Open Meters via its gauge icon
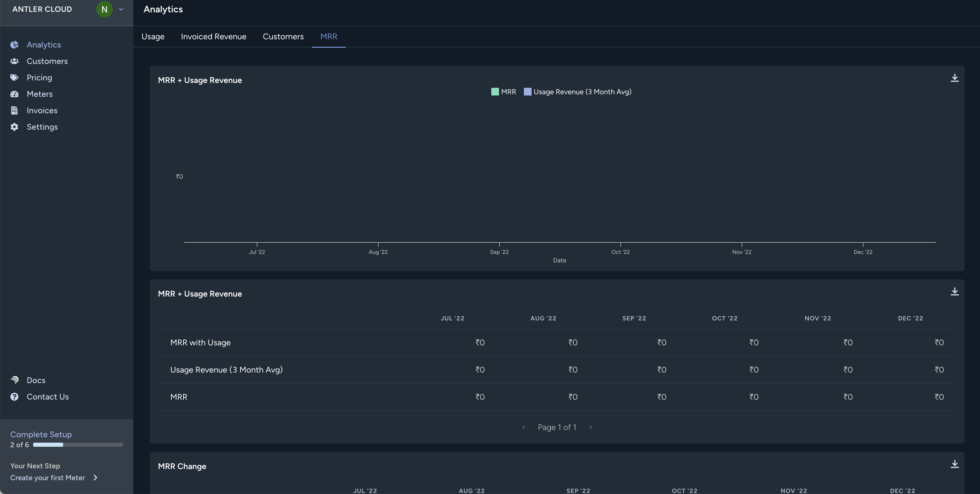Screen dimensions: 980x494 click(14, 94)
